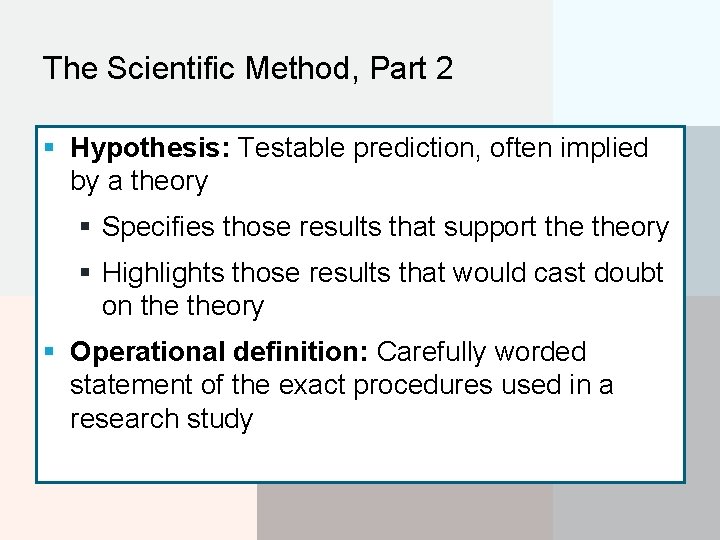Click the light blue block at top right
The image size is (720, 540).
636,62
